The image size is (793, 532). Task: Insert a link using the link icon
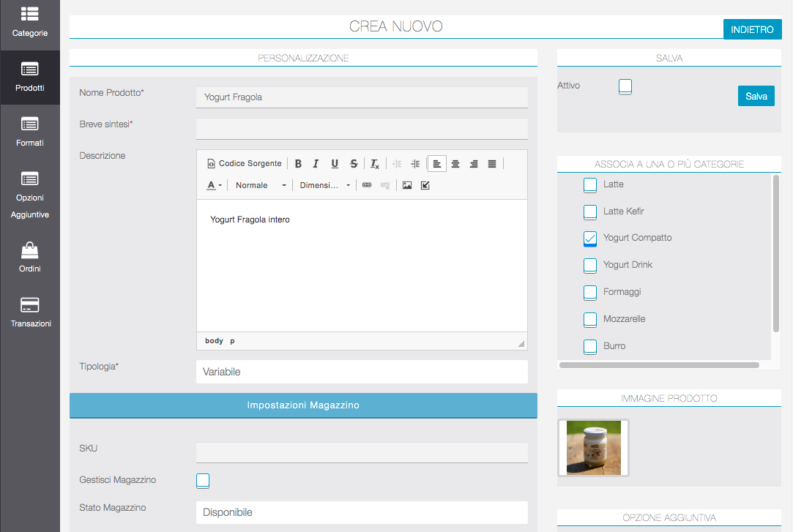(367, 186)
